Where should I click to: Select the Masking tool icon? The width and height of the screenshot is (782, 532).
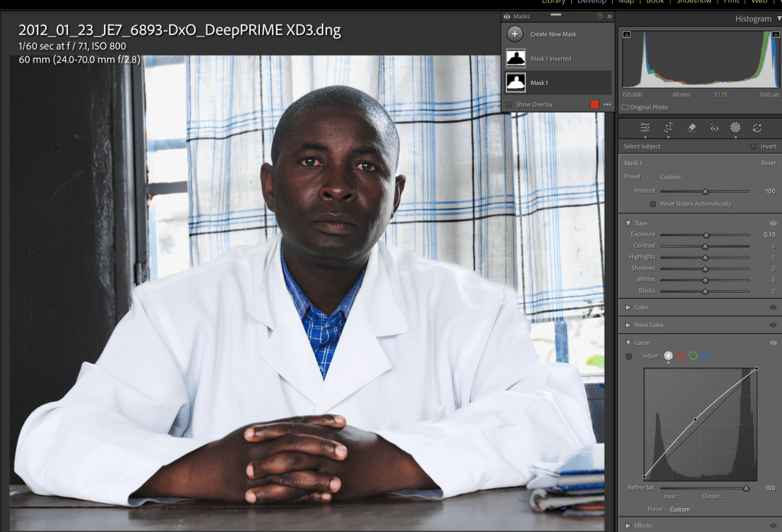coord(735,128)
